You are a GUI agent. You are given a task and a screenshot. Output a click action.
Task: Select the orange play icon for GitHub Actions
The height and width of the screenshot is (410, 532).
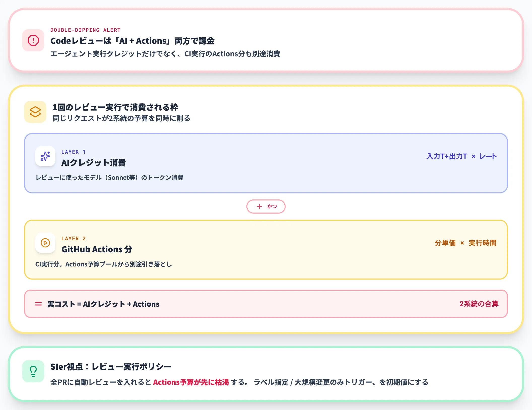click(45, 243)
